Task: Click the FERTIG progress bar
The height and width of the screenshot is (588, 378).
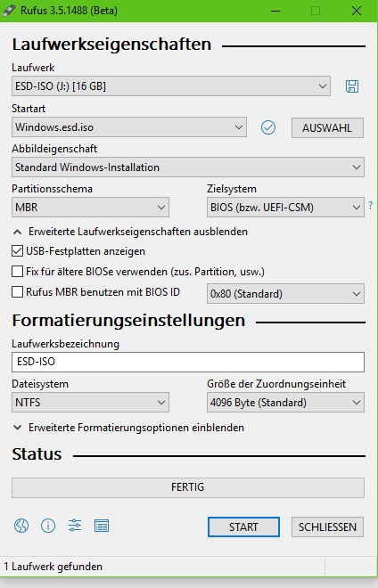Action: click(188, 487)
